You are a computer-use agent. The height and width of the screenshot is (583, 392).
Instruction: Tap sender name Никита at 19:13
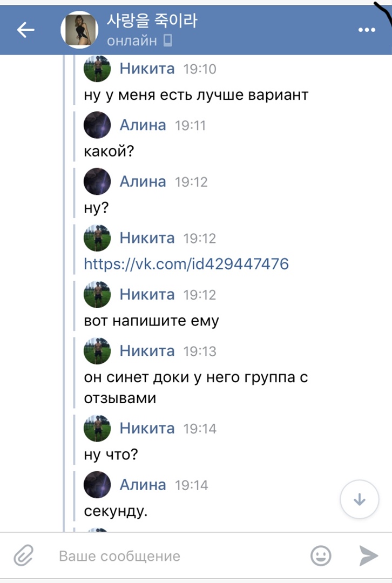(147, 351)
